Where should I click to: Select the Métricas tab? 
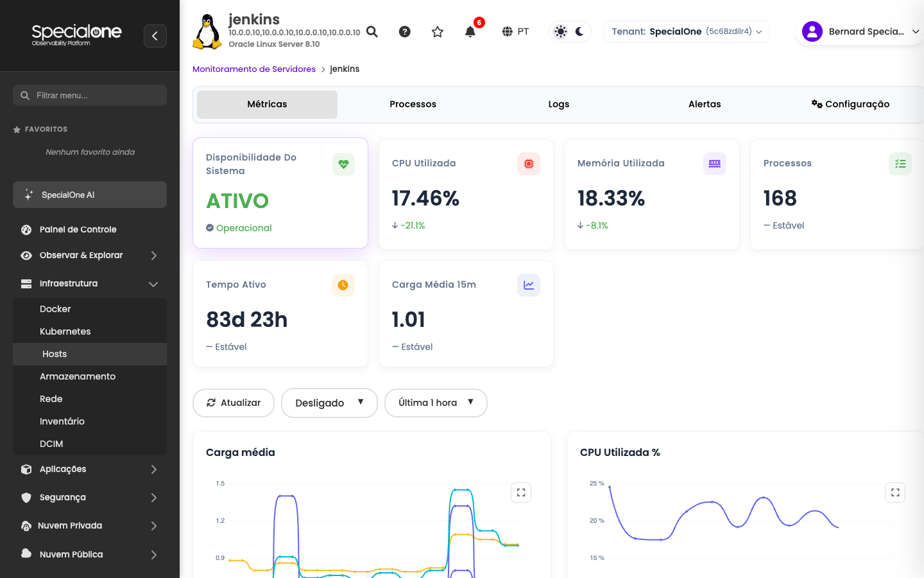[x=267, y=104]
